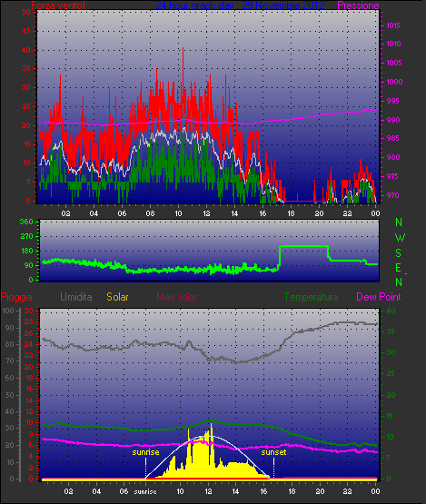Click the yellow 'sunset' marker label
426x504 pixels.
pyautogui.click(x=273, y=452)
